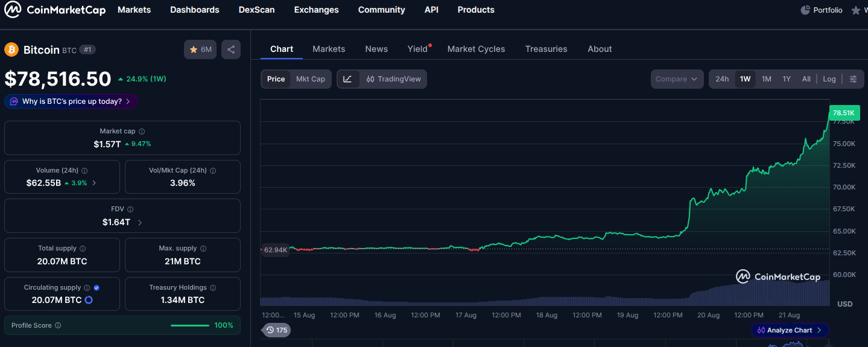
Task: Click the verified badge beside Circulating supply
Action: click(97, 288)
